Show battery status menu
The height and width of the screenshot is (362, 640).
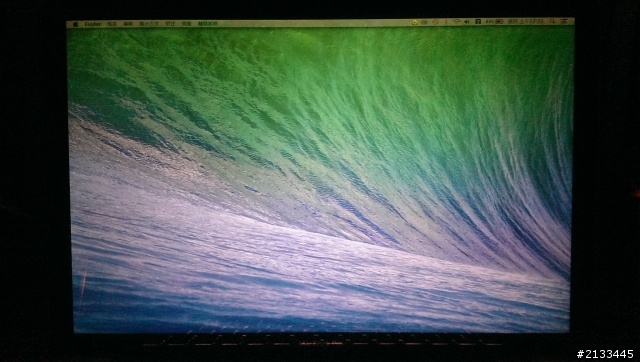click(x=495, y=22)
